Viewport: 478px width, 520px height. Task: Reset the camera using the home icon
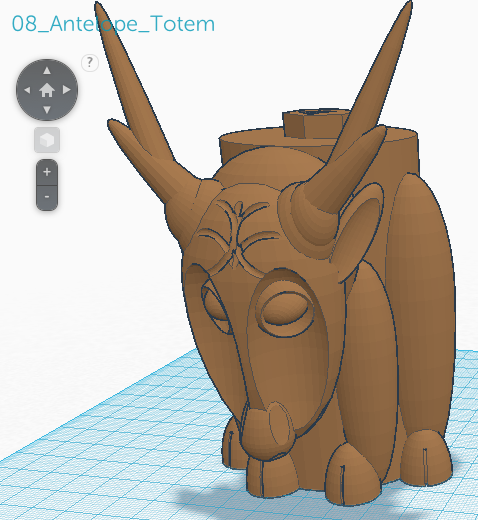pyautogui.click(x=47, y=90)
